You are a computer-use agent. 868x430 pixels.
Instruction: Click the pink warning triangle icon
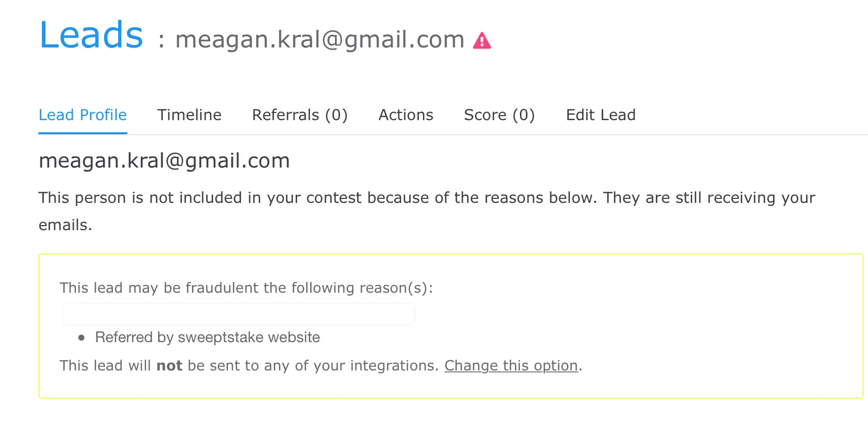481,41
